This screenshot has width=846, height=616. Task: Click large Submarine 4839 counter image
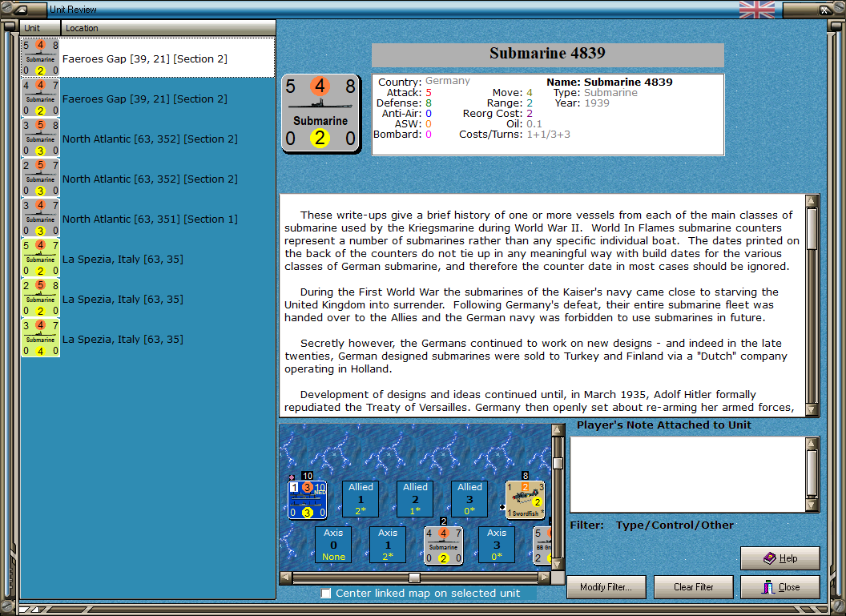pyautogui.click(x=321, y=114)
